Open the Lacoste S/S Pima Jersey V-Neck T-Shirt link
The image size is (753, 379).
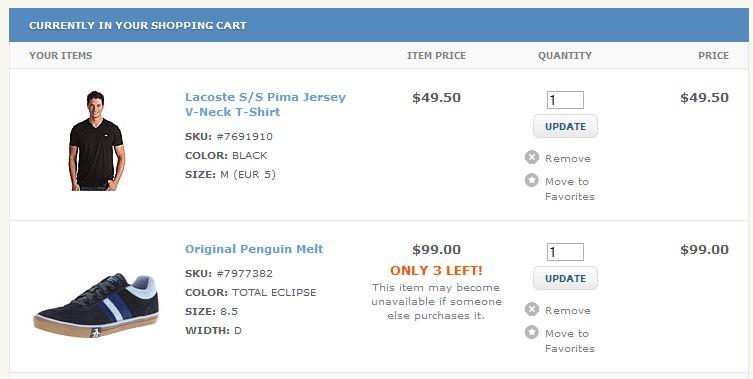(x=265, y=104)
